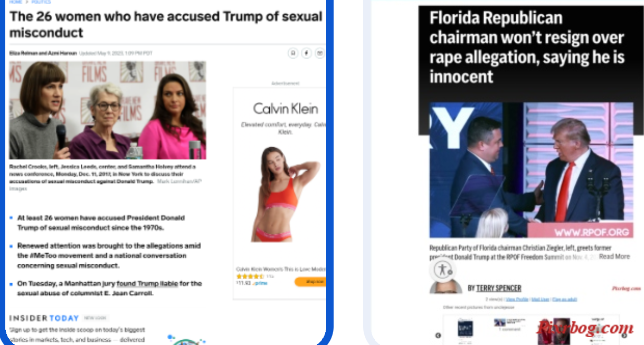Click the news conference photo of three women
The width and height of the screenshot is (644, 345).
pyautogui.click(x=108, y=110)
